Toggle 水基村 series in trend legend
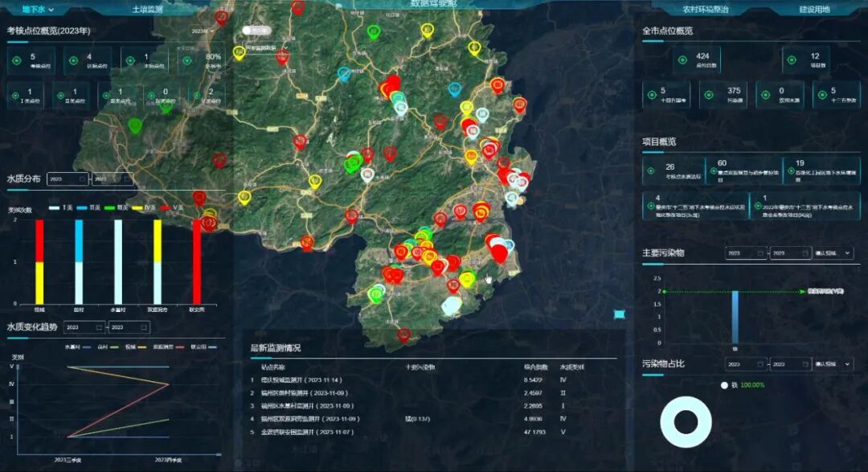The image size is (868, 472). [x=77, y=347]
